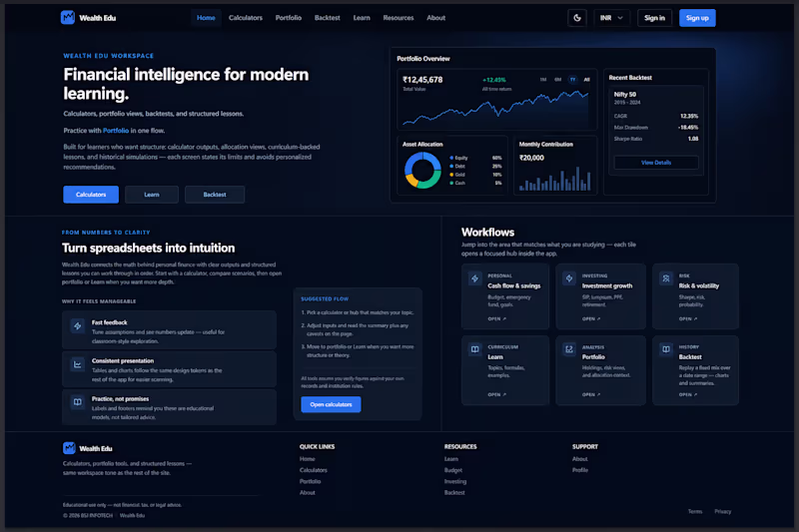
Task: Click Home in footer Quick Links
Action: point(308,459)
